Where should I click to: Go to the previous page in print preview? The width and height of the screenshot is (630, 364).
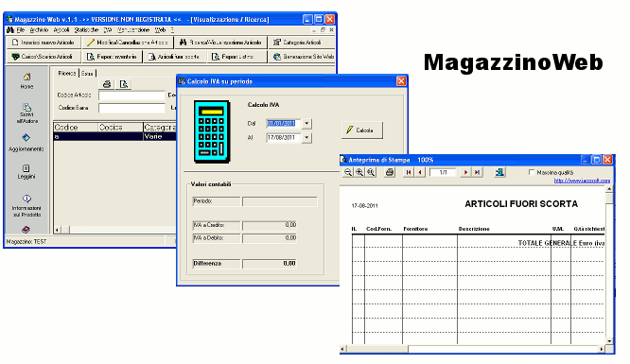(x=420, y=172)
